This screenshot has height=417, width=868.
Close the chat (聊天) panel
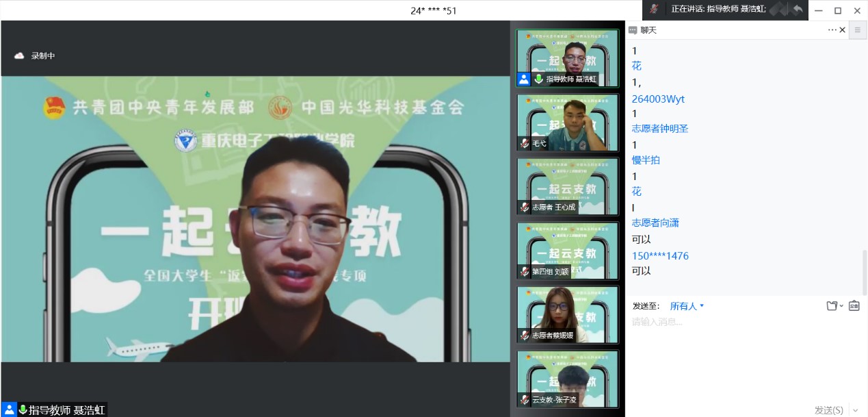[843, 30]
